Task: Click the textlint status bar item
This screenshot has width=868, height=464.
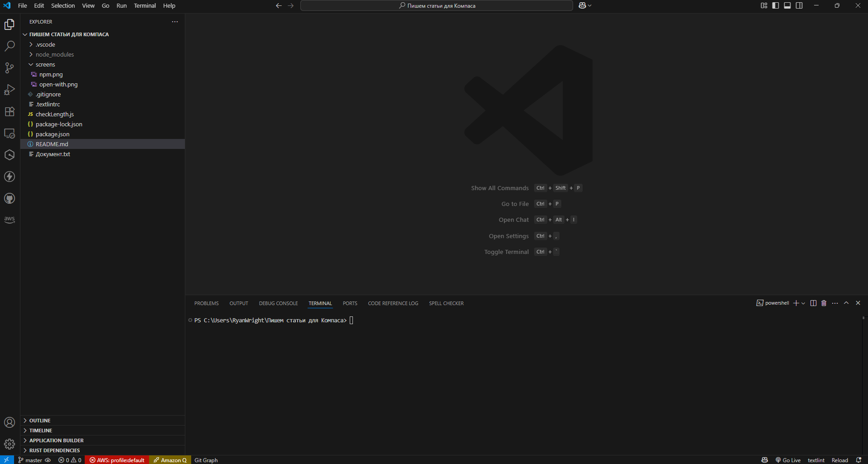Action: (816, 460)
